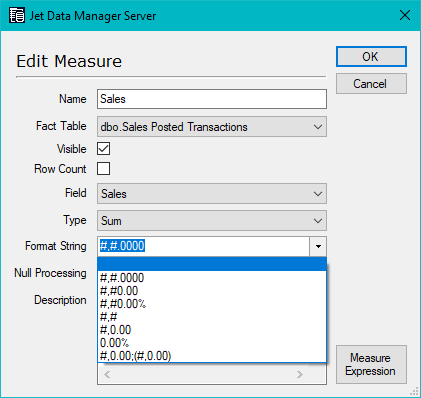Click the Cancel button
Viewport: 421px width, 398px height.
pyautogui.click(x=371, y=84)
